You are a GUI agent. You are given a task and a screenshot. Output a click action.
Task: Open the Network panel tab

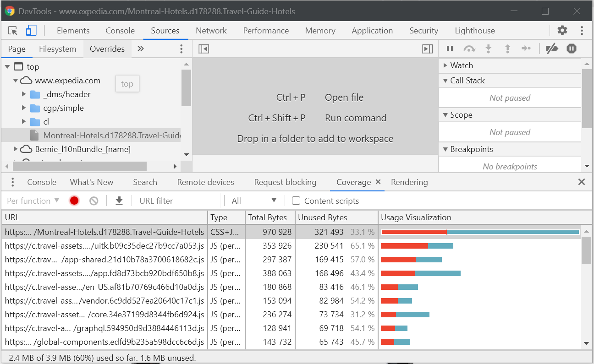(211, 31)
